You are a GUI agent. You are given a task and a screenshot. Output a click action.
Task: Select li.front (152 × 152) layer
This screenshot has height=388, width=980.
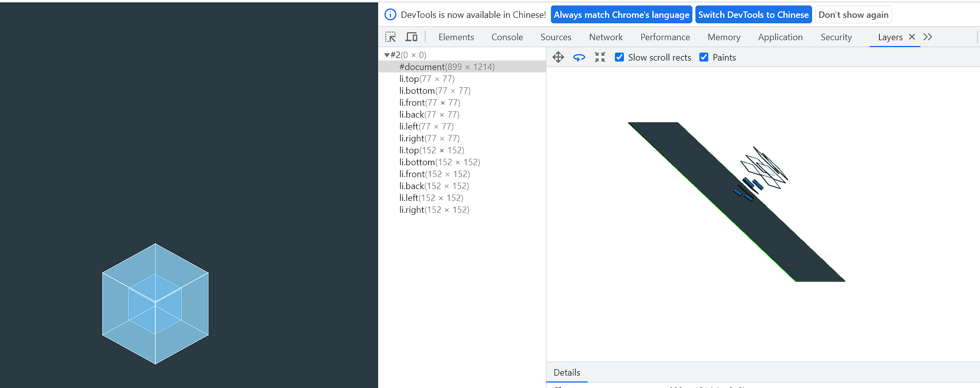pos(434,174)
